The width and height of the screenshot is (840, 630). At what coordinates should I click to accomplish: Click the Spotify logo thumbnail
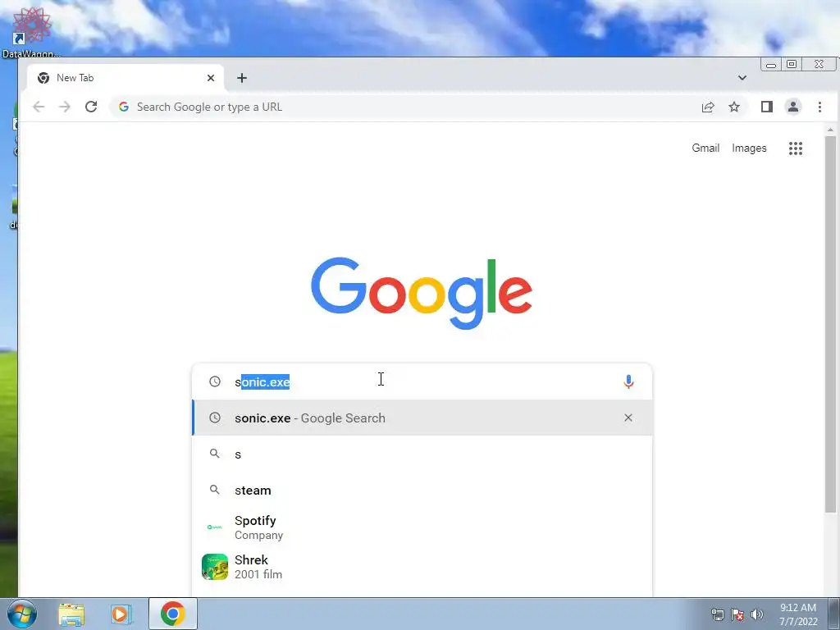click(x=214, y=527)
